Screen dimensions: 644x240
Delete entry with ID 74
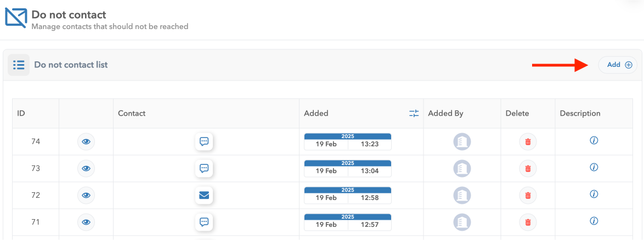click(528, 142)
